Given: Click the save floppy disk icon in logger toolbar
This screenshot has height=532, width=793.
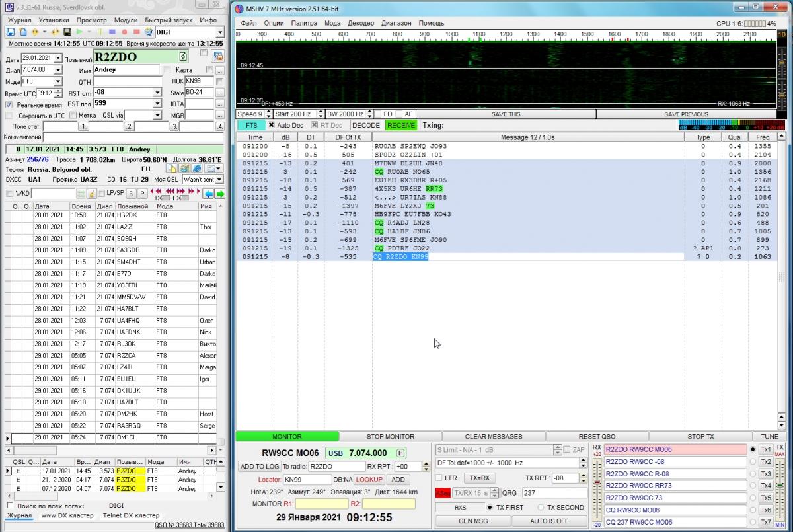Looking at the screenshot, I should pyautogui.click(x=11, y=32).
